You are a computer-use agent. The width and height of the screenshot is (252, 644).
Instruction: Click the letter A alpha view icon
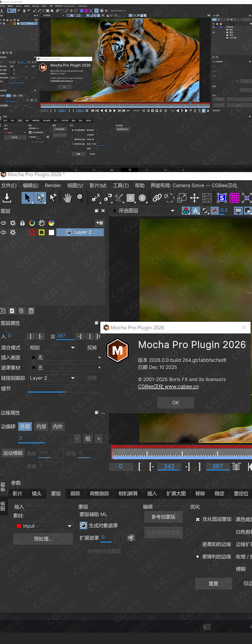pos(196,211)
